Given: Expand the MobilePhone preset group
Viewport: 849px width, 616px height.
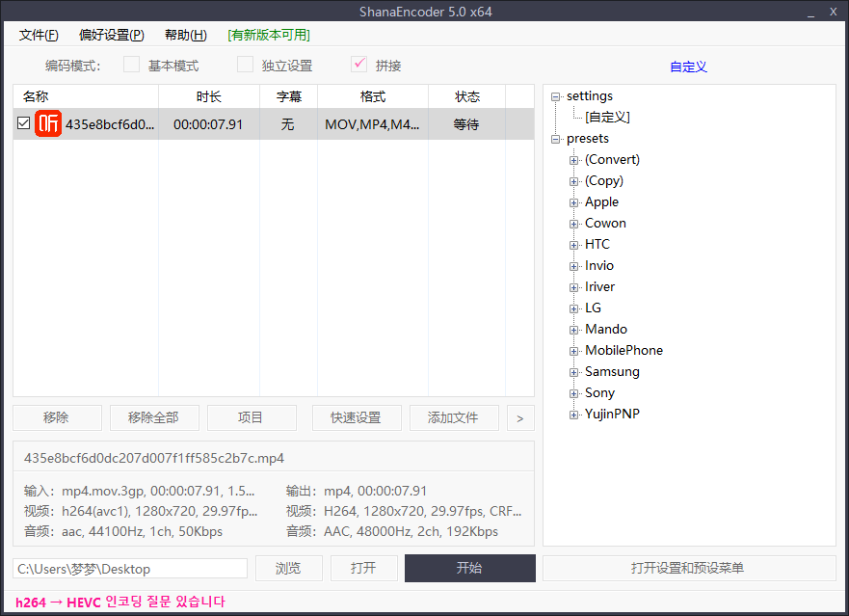Looking at the screenshot, I should 574,351.
